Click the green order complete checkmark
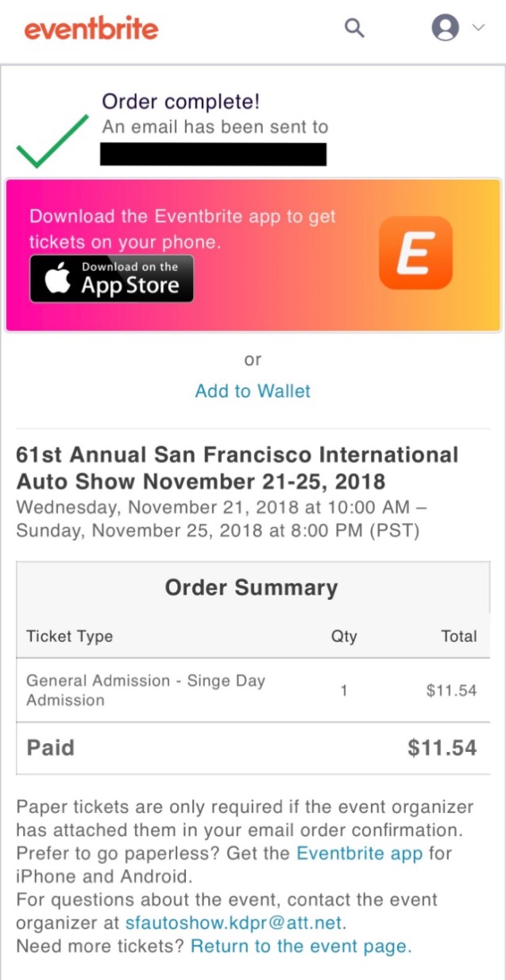The image size is (506, 980). pos(52,141)
